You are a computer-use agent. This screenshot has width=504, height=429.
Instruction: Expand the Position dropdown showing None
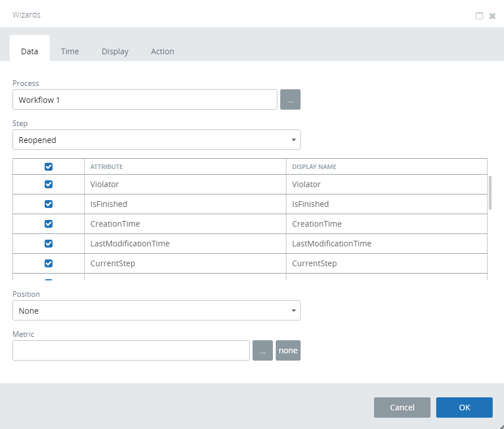point(157,310)
